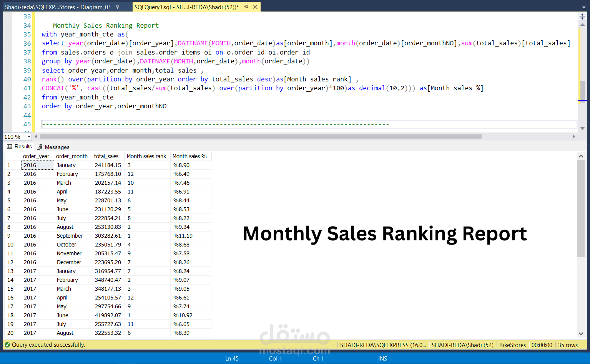Click the total sales cell 303282.61
Screen dimensions: 590x364
108,236
